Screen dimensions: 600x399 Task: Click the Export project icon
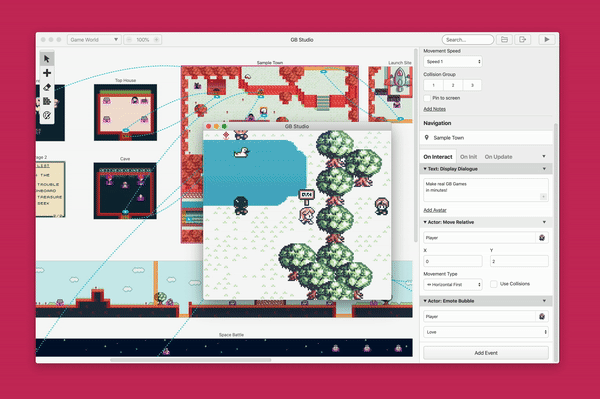(522, 39)
